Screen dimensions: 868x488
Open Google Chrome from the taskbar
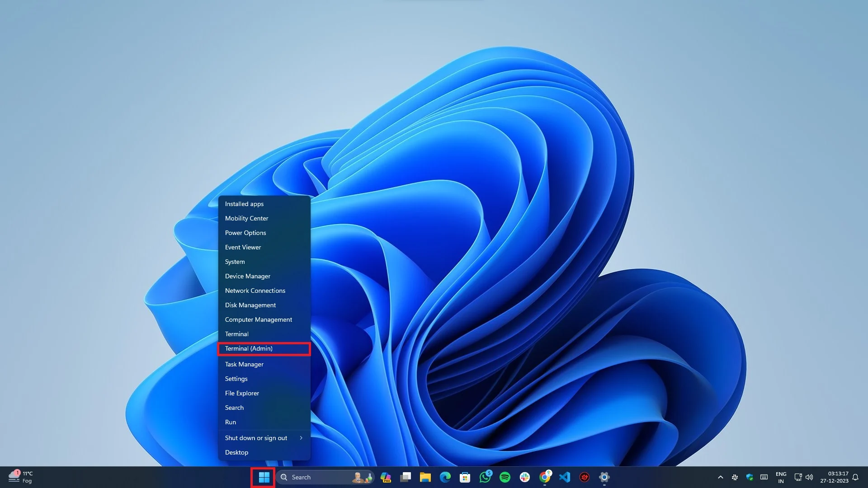(x=545, y=477)
